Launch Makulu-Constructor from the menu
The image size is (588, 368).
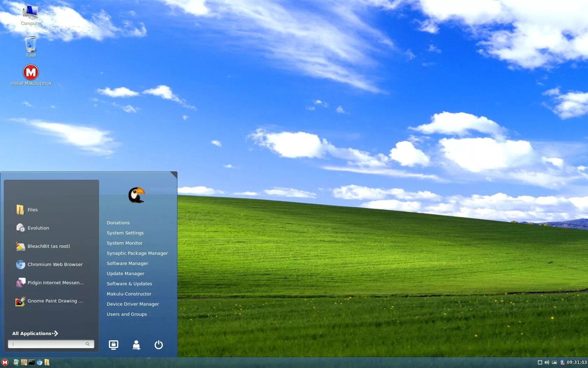click(129, 294)
